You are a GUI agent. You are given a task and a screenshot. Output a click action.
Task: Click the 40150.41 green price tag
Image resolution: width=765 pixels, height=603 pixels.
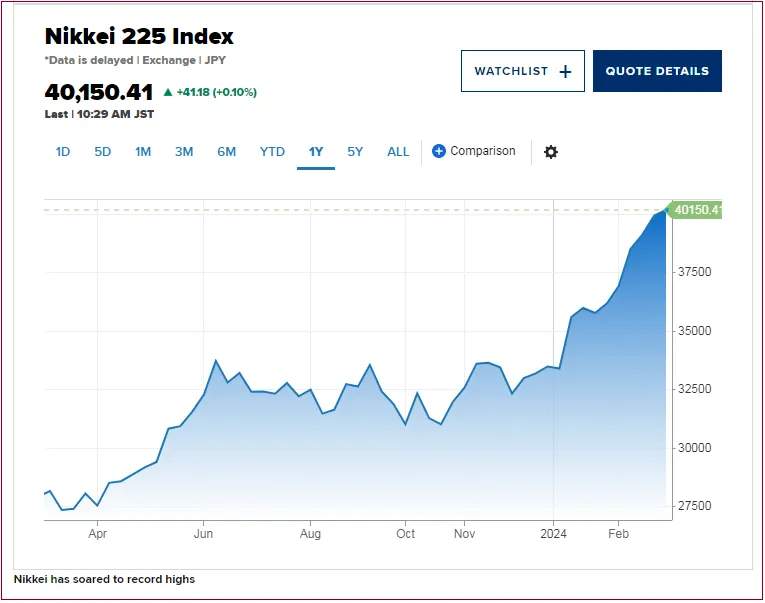696,210
